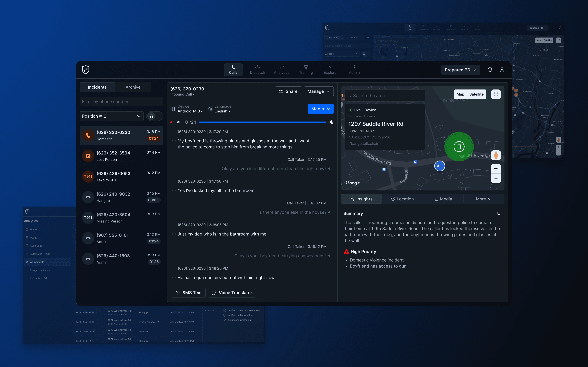588x367 pixels.
Task: Toggle the headset switch
Action: [154, 116]
